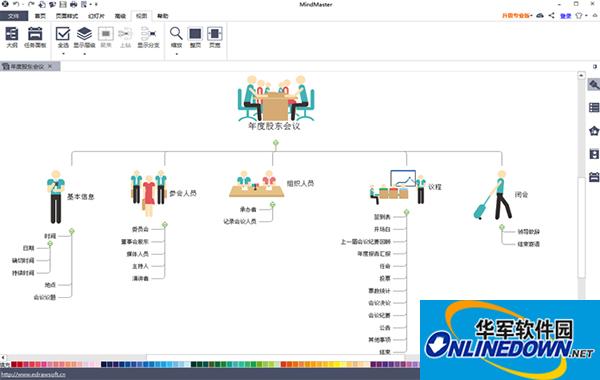
Task: Select the 闭会 topic node
Action: point(501,194)
